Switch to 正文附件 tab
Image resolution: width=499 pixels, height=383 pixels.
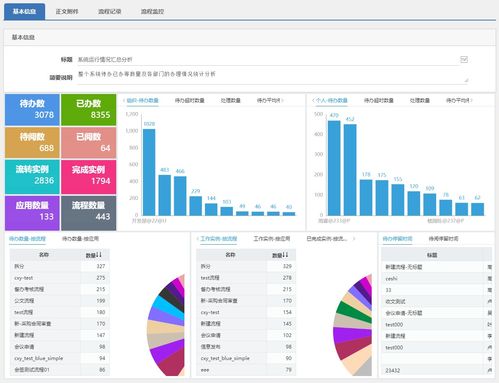67,11
